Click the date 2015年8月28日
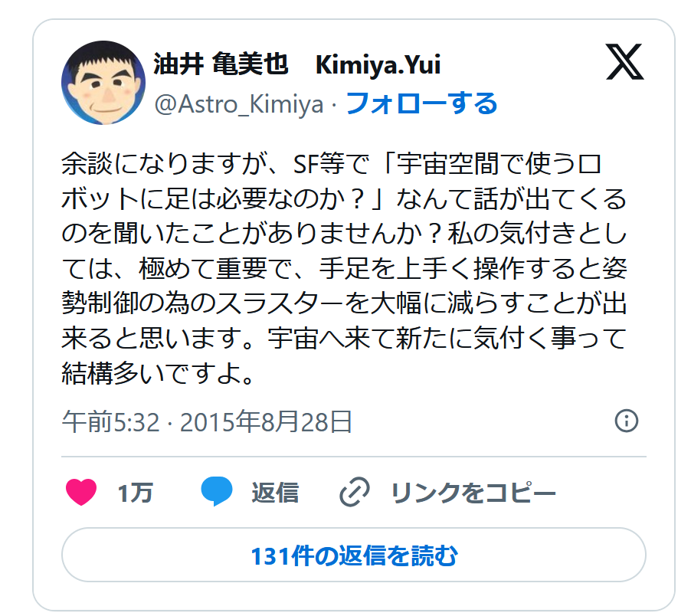Image resolution: width=691 pixels, height=616 pixels. point(266,422)
